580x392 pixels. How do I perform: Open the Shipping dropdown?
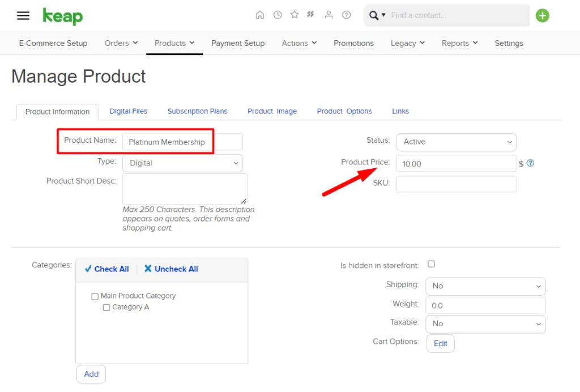[485, 286]
